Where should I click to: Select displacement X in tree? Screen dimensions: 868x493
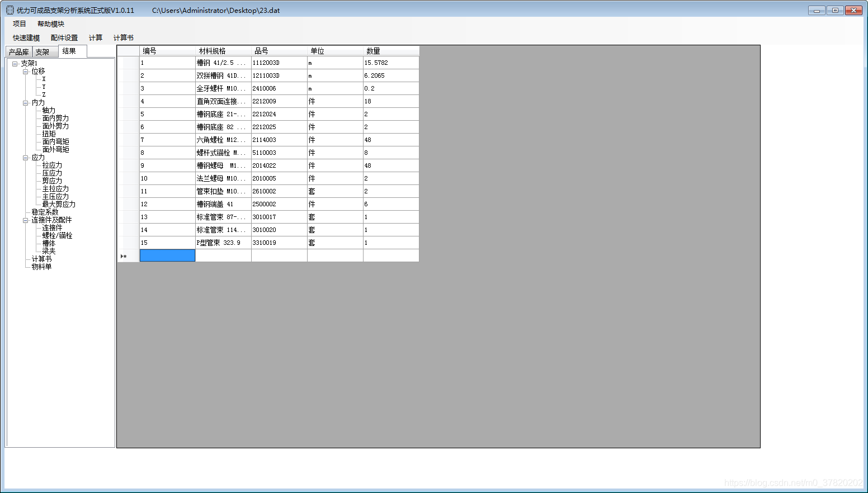(44, 79)
